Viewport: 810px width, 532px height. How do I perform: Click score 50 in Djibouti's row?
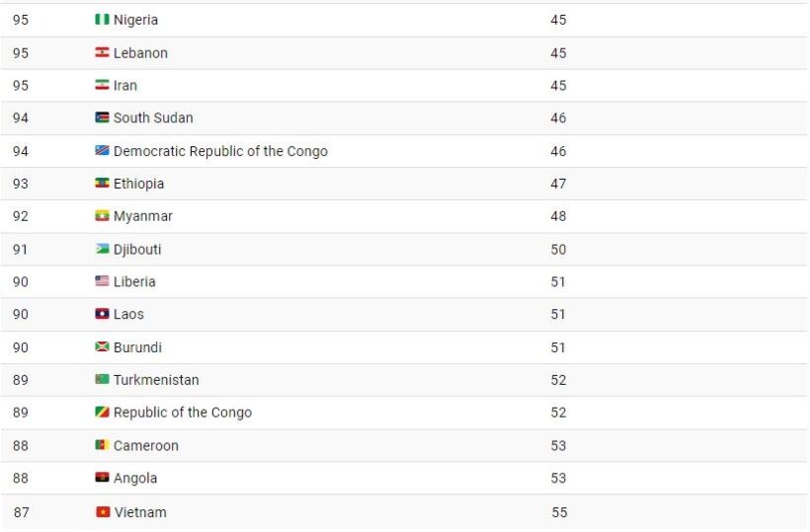point(559,249)
